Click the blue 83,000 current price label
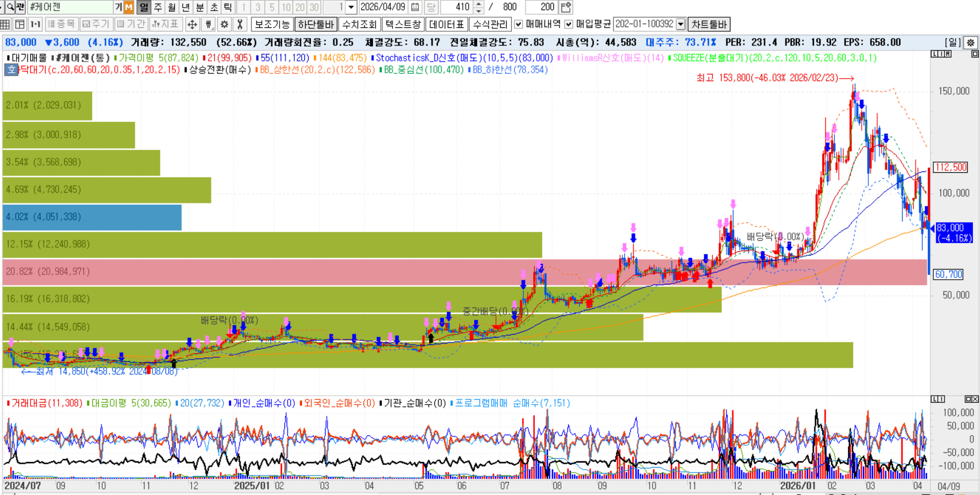This screenshot has height=495, width=980. 953,232
